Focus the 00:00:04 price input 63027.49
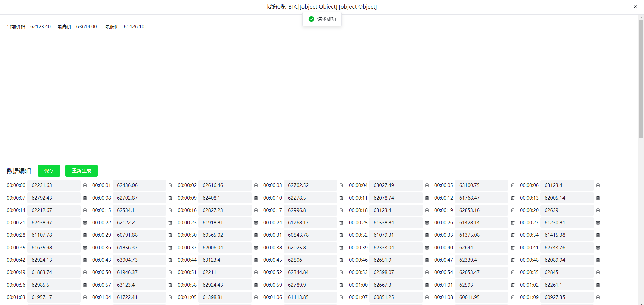Image resolution: width=644 pixels, height=305 pixels. (396, 185)
